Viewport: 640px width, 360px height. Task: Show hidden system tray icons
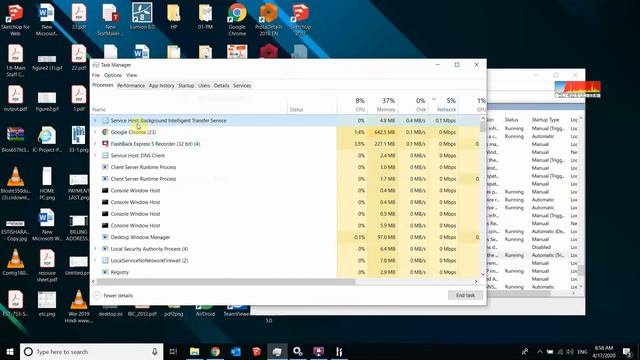coord(540,351)
